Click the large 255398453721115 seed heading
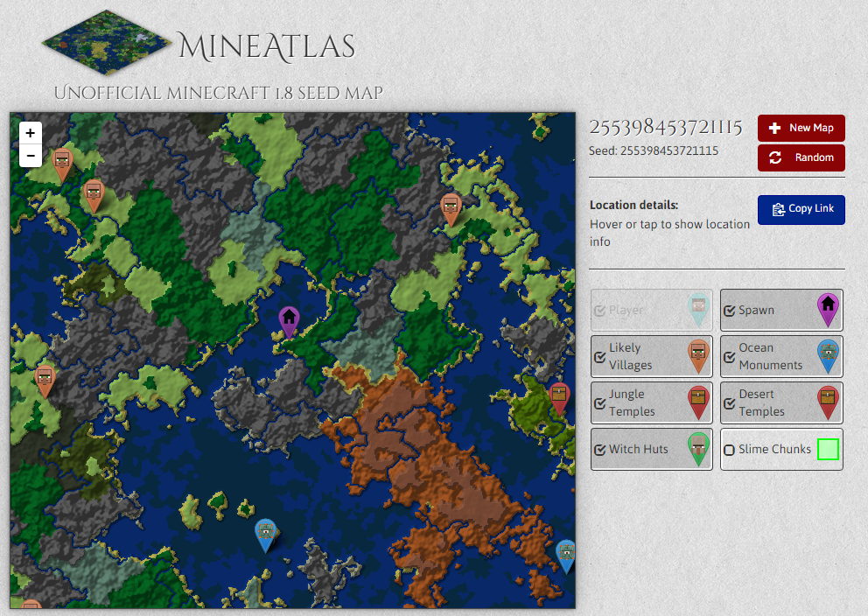Viewport: 868px width, 616px height. (x=665, y=128)
